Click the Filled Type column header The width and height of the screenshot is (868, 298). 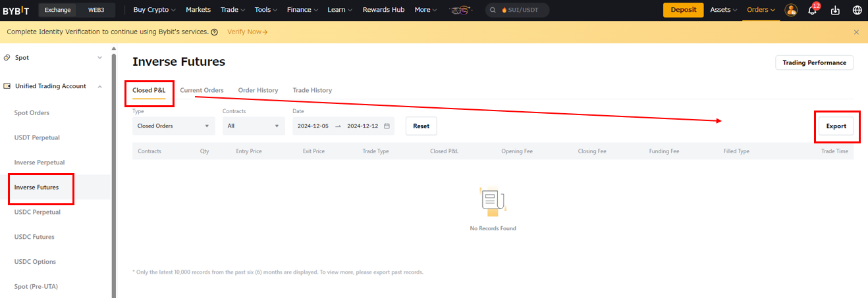[x=736, y=151]
